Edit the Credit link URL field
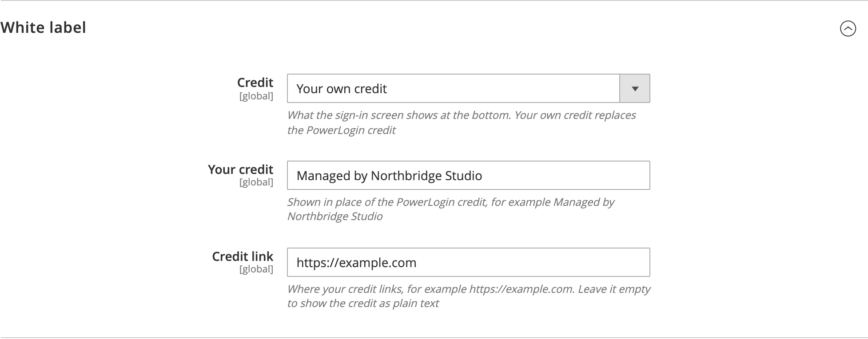868x339 pixels. 468,262
